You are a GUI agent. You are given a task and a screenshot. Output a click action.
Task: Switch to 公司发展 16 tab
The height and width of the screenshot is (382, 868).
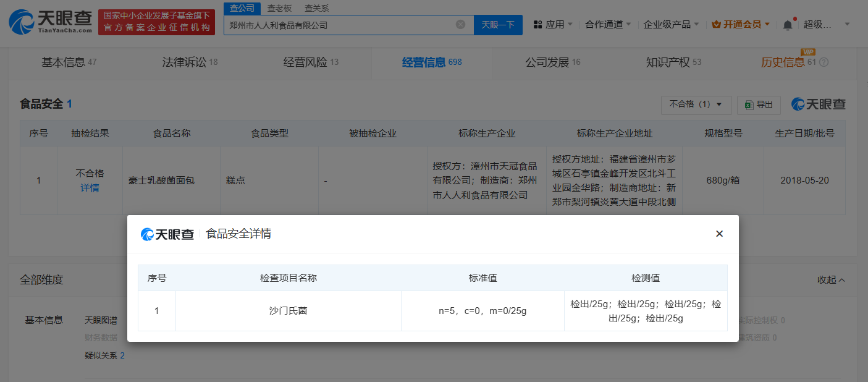tap(553, 62)
